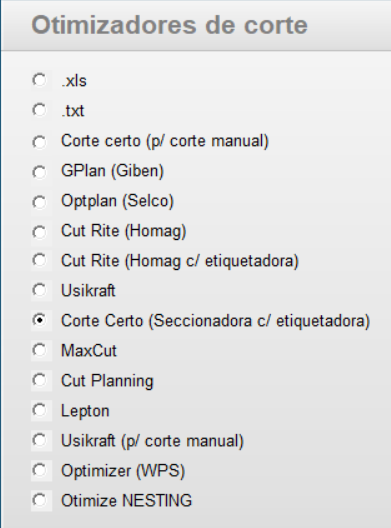Click the selected Corte Certo (Seccionadora c/ etiquetadora) radio button
The width and height of the screenshot is (391, 528).
[39, 320]
